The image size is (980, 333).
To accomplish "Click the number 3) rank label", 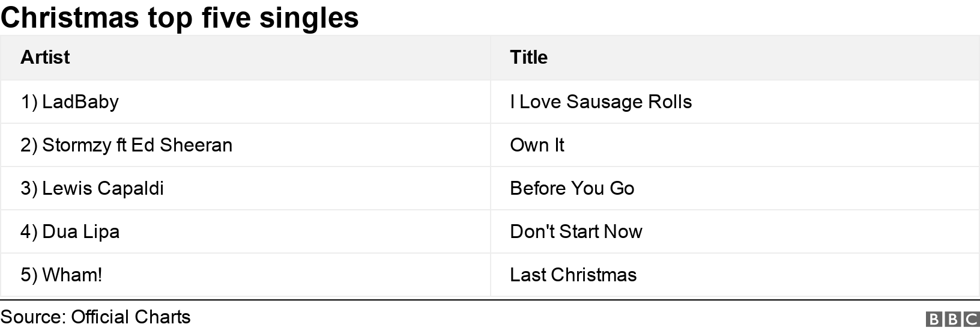I will click(x=29, y=188).
